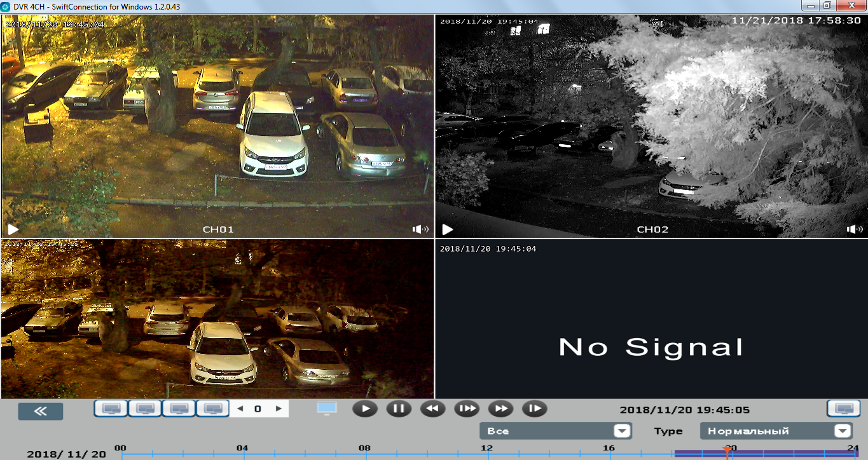Select the bottom-left sepia parking lot video feed
The width and height of the screenshot is (868, 460).
pos(217,319)
